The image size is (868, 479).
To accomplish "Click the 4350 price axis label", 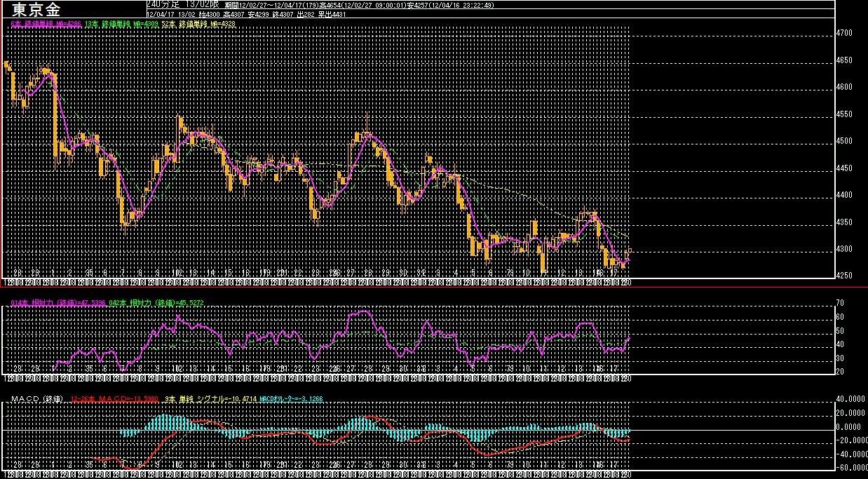I will 843,222.
